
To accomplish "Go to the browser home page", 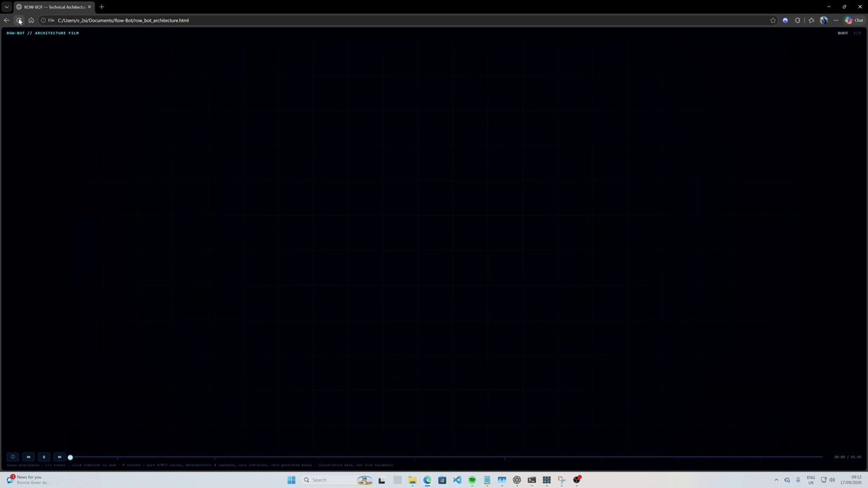I will click(31, 20).
